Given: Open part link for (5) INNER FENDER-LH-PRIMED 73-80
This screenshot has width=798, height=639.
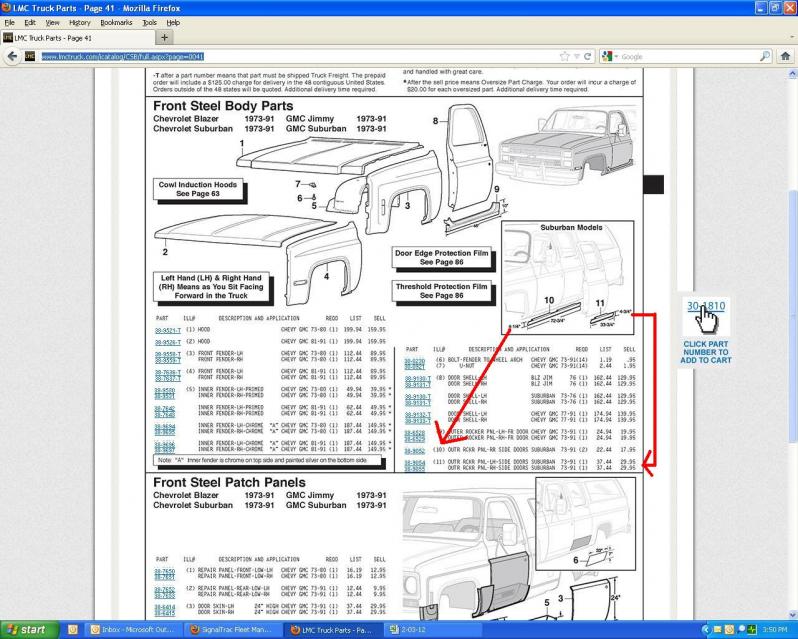Looking at the screenshot, I should (x=164, y=390).
